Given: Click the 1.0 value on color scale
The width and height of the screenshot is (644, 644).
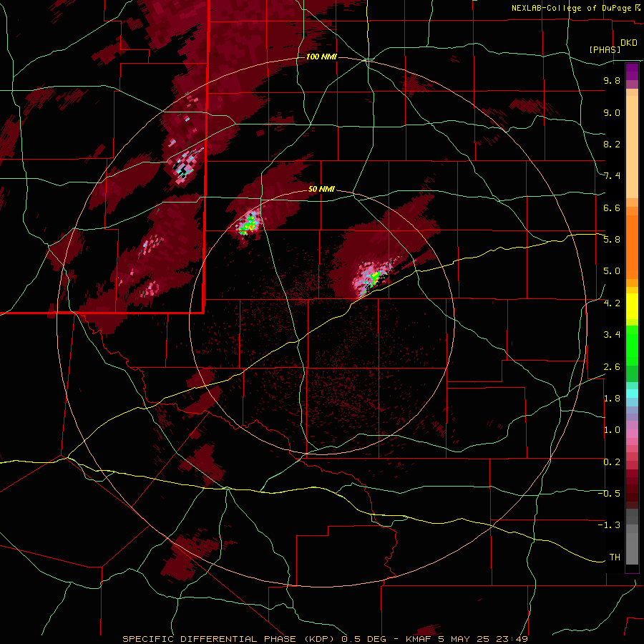Looking at the screenshot, I should 612,430.
